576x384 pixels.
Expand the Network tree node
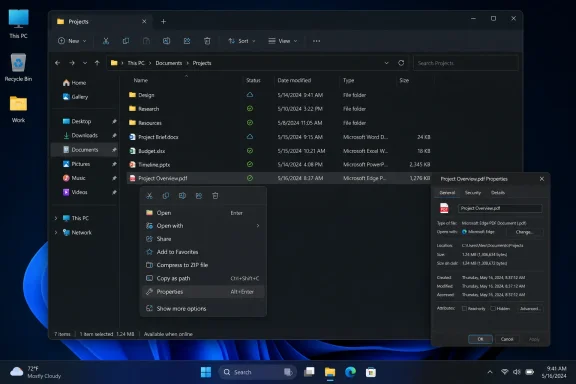(x=56, y=233)
